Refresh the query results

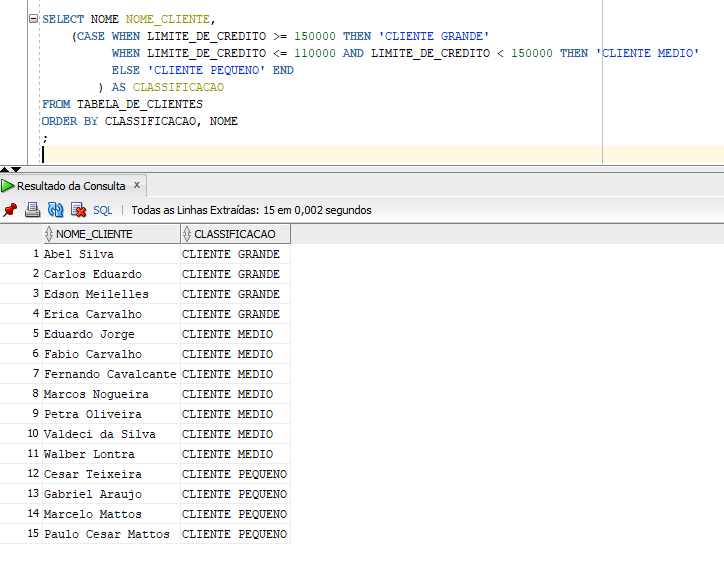(55, 210)
